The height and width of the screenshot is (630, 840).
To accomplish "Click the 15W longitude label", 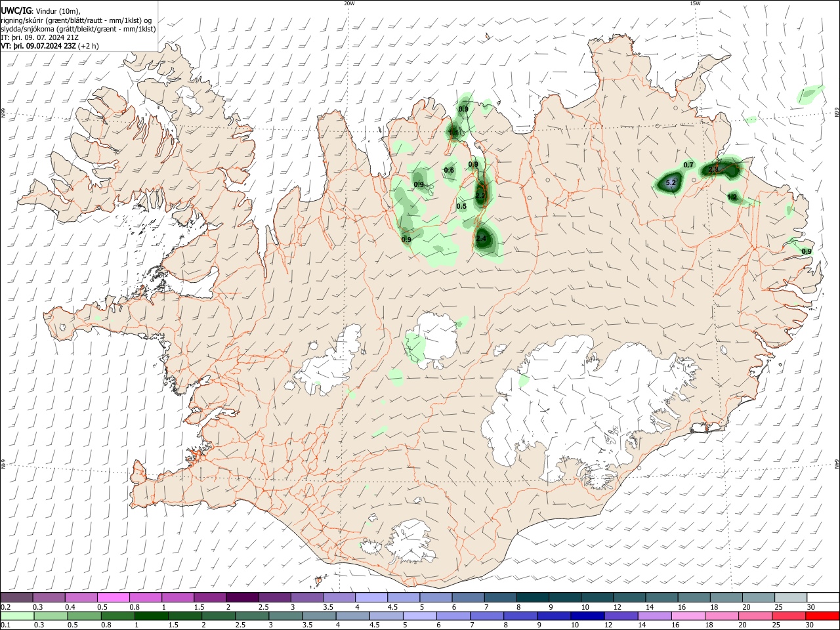I will tap(695, 3).
